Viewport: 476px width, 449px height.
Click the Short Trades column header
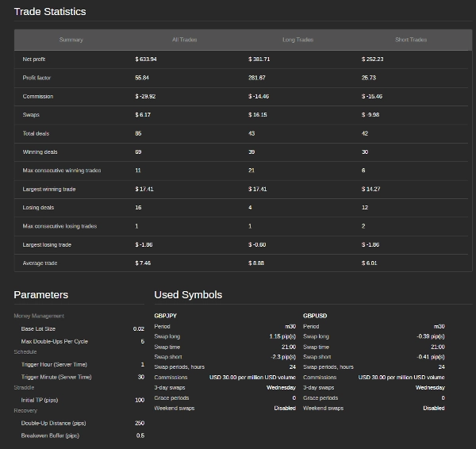point(411,40)
